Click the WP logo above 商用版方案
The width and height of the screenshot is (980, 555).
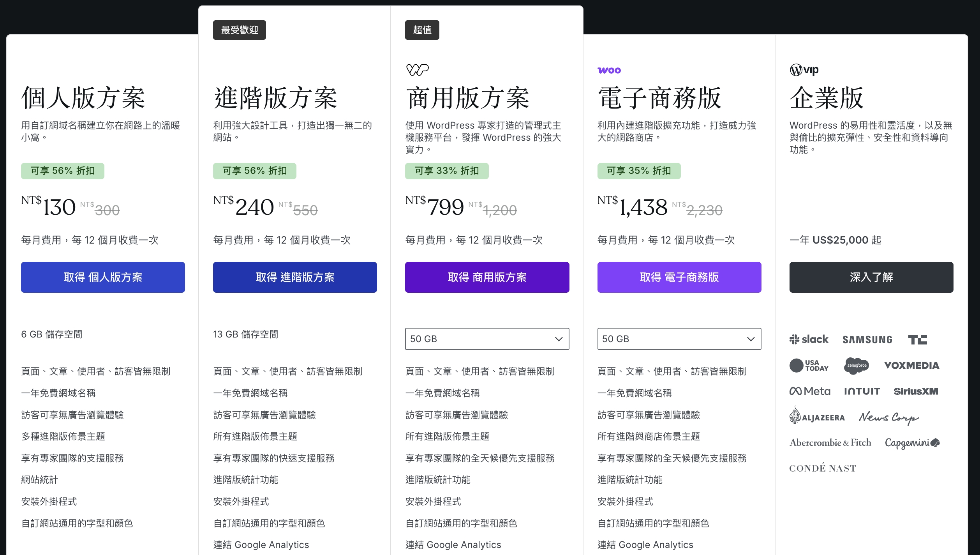point(417,70)
